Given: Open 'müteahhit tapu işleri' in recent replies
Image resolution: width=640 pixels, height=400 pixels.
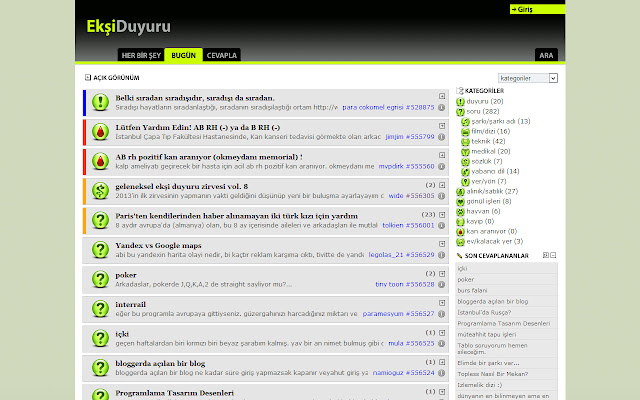Looking at the screenshot, I should tap(487, 335).
